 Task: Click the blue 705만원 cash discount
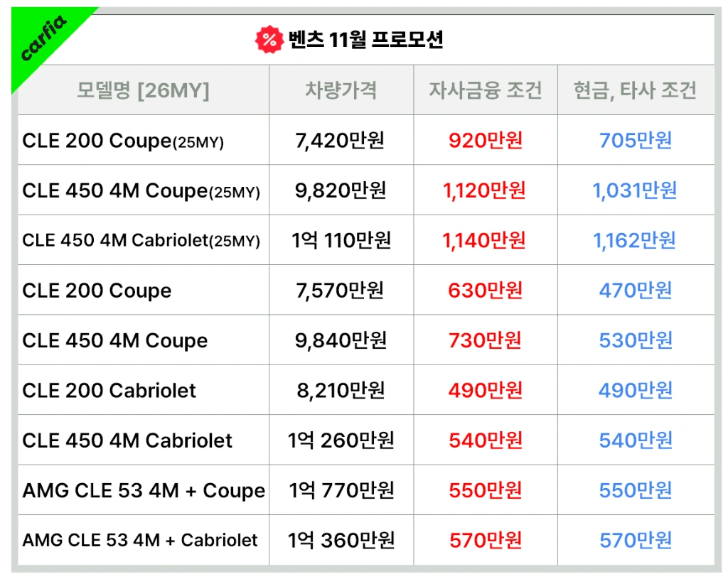click(x=636, y=141)
